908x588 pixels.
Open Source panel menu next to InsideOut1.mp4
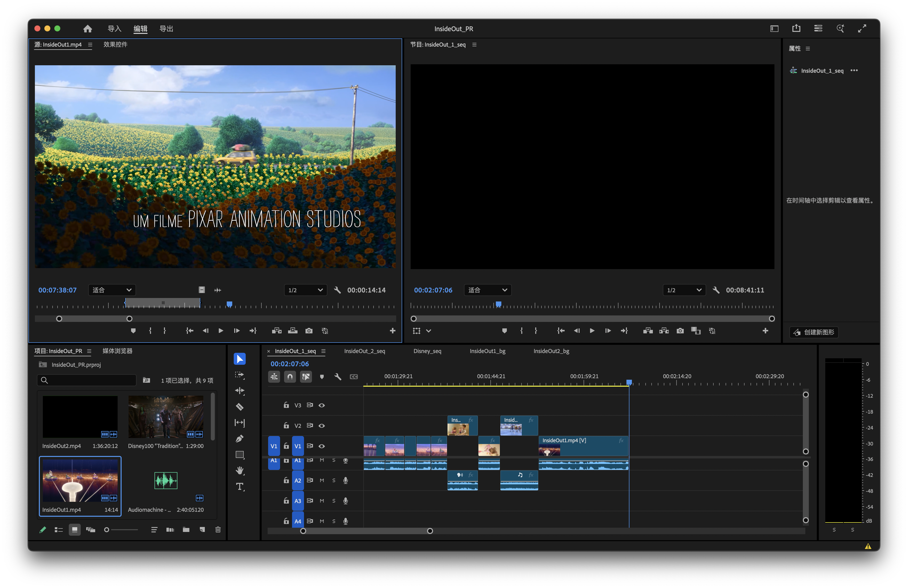point(90,45)
